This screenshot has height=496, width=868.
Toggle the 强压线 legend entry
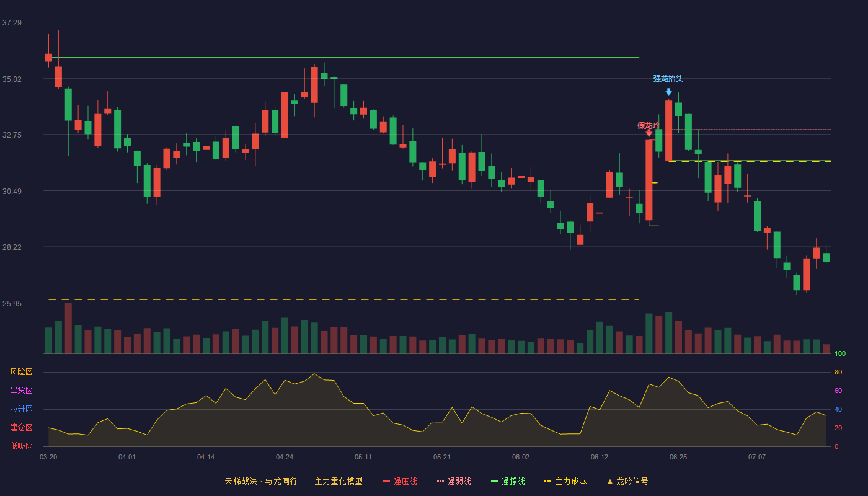click(400, 481)
